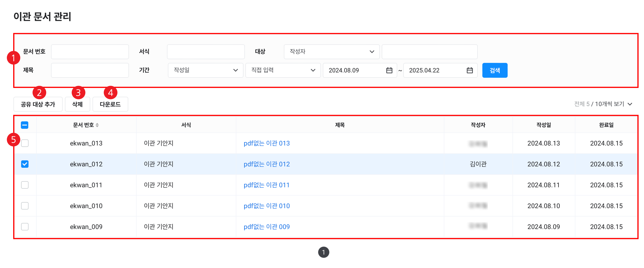The height and width of the screenshot is (268, 644).
Task: Focus the 제목 search input field
Action: [x=90, y=70]
